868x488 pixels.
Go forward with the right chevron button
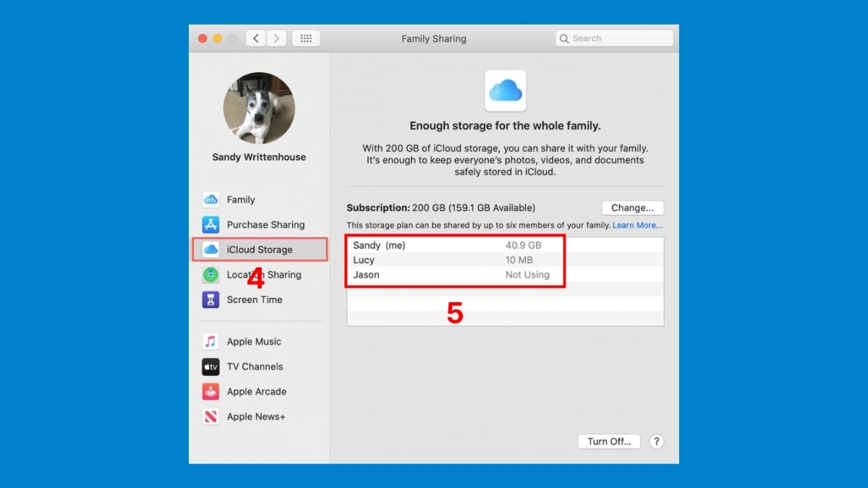pyautogui.click(x=276, y=38)
